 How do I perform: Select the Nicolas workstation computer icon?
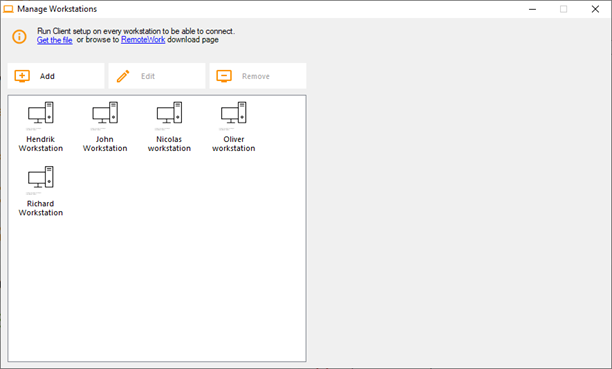[x=169, y=112]
